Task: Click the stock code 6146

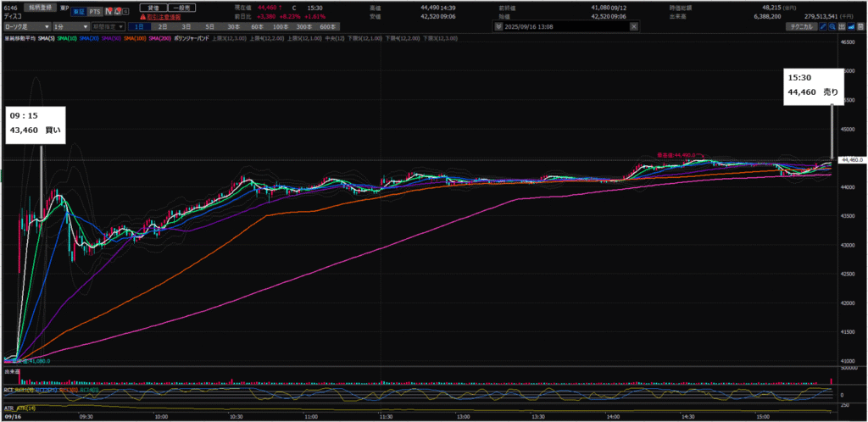Action: (x=10, y=8)
